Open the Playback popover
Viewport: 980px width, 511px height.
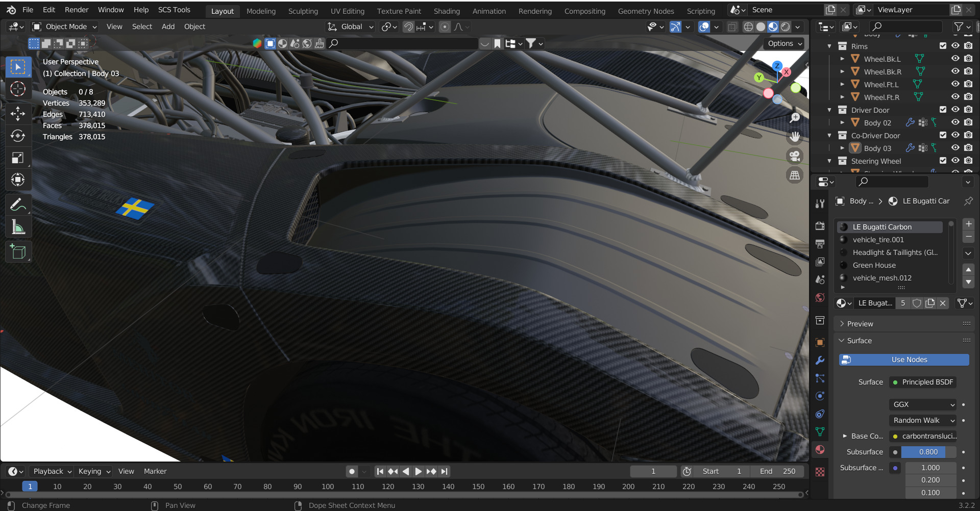pyautogui.click(x=53, y=472)
